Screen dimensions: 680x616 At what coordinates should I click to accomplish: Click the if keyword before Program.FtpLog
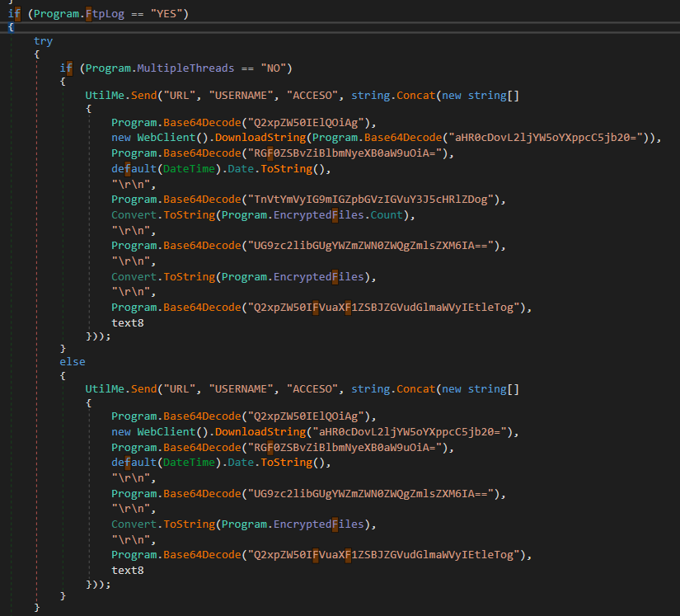pos(14,14)
